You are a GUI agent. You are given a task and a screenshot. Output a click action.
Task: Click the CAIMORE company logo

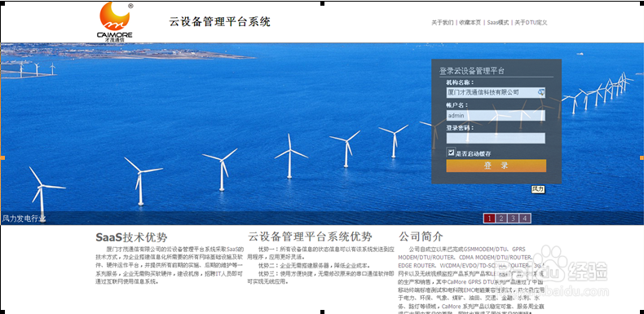(x=115, y=22)
